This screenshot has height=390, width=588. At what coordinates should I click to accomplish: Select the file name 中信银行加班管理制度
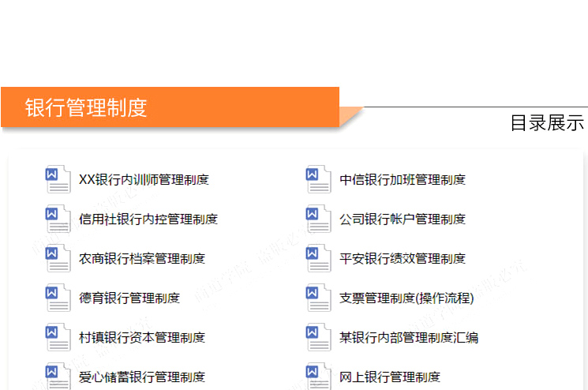[403, 180]
